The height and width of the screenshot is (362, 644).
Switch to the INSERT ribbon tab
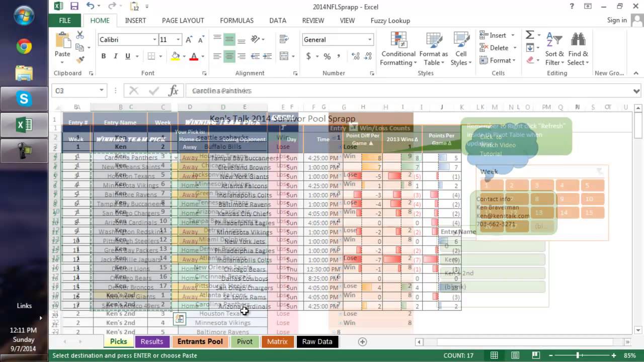point(135,21)
